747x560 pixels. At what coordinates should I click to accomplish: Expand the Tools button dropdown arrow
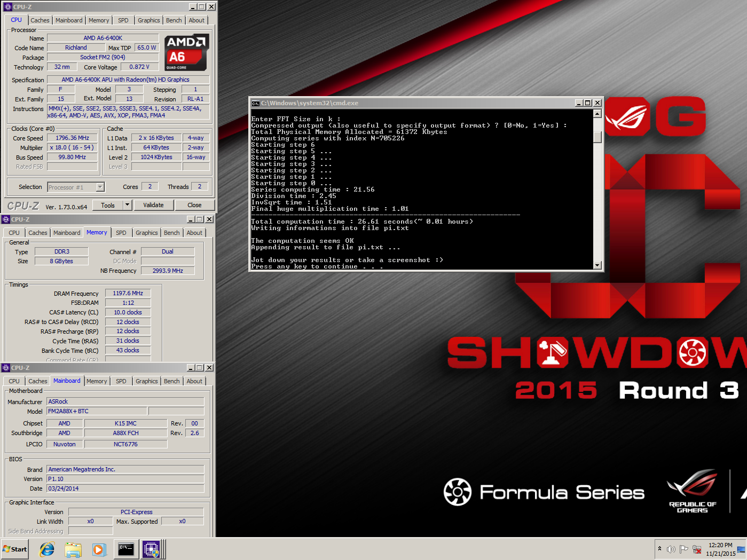[127, 205]
